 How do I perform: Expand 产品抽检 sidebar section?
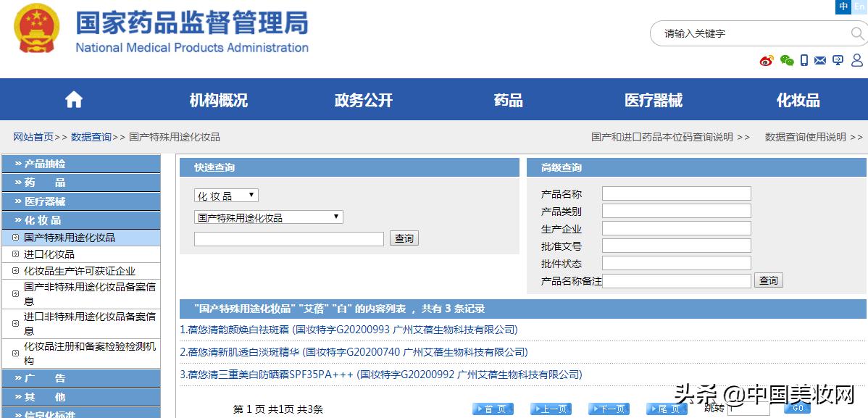click(x=81, y=164)
